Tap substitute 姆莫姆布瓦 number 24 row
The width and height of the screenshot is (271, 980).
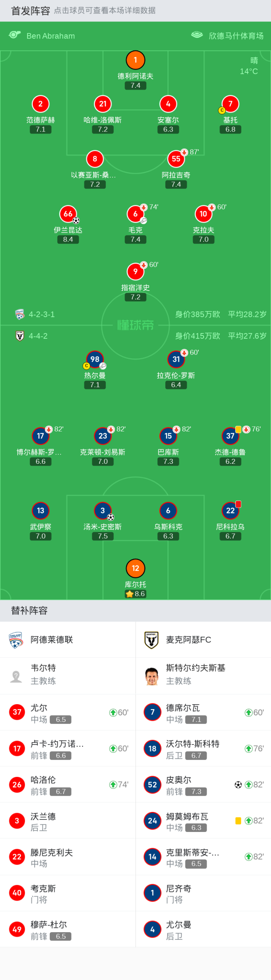coord(203,821)
